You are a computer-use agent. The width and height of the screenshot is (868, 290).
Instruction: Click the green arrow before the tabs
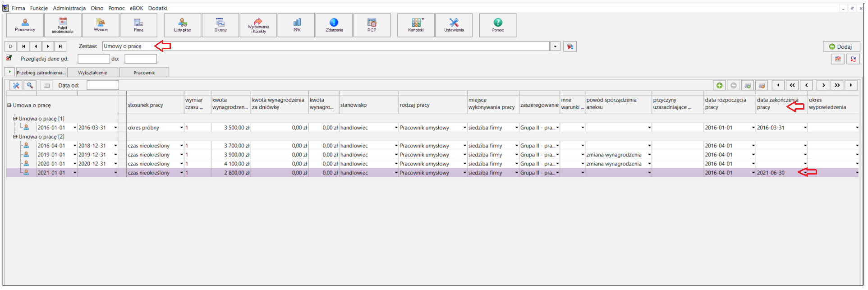(10, 72)
